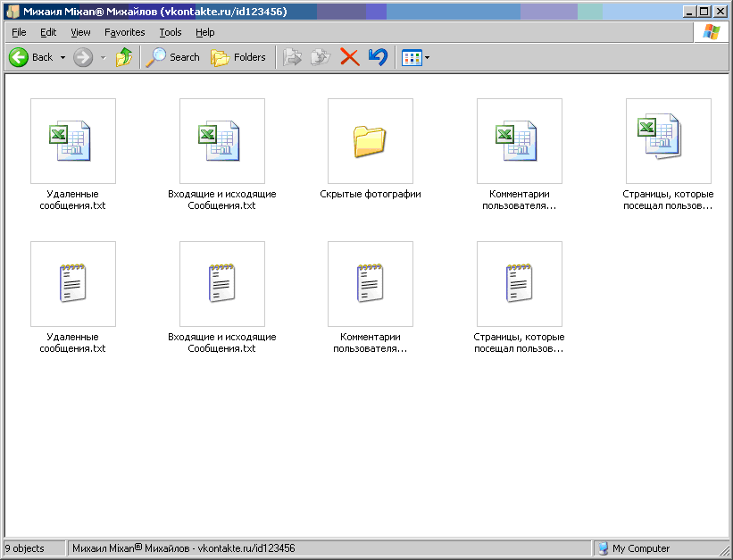Open the Help menu
Image resolution: width=733 pixels, height=560 pixels.
(204, 32)
